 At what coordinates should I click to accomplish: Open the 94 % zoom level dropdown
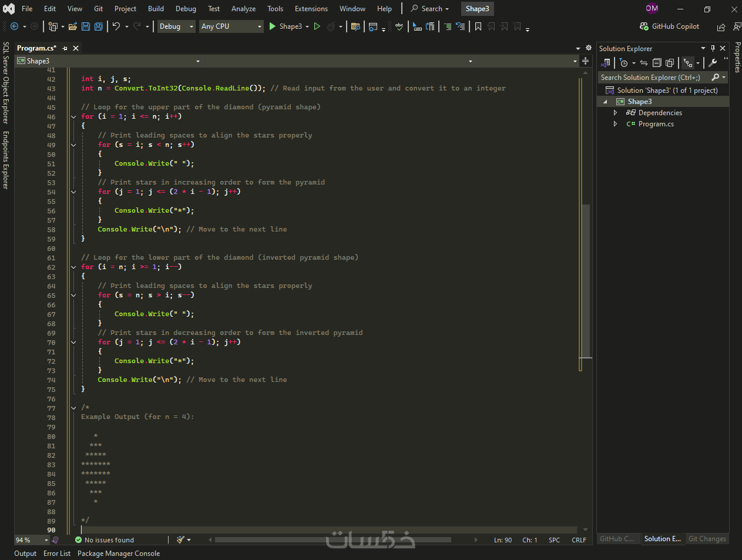(x=32, y=540)
